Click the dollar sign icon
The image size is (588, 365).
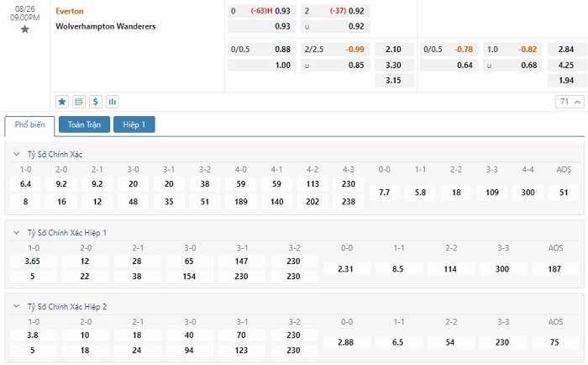click(96, 102)
